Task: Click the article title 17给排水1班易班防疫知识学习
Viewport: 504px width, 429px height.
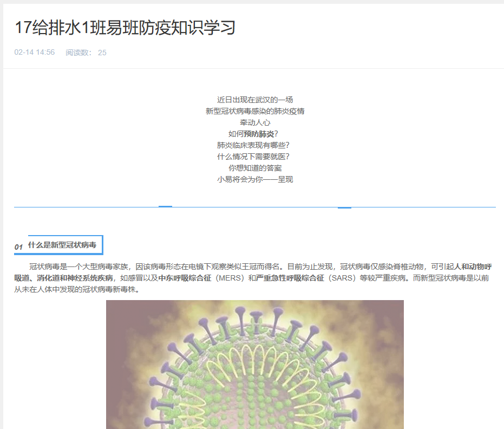Action: 125,27
